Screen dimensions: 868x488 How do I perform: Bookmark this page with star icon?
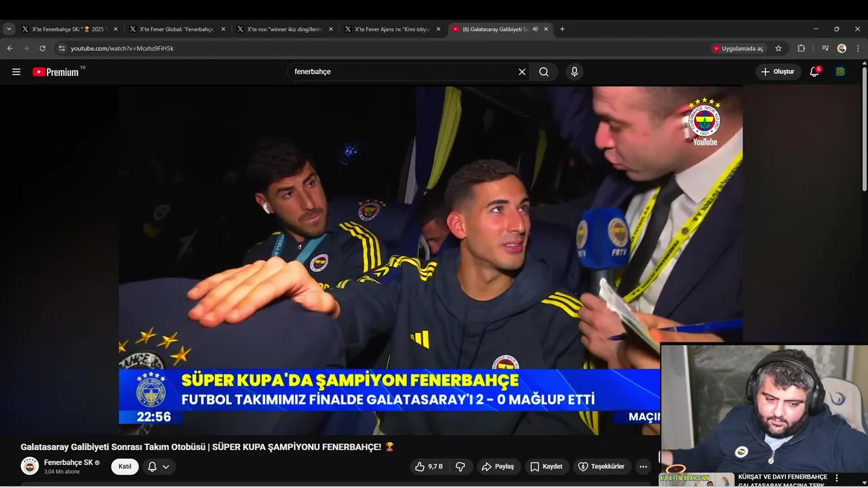click(x=778, y=48)
